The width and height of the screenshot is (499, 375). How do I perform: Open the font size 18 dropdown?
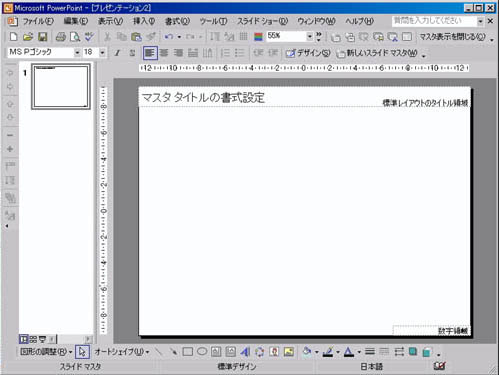point(102,53)
